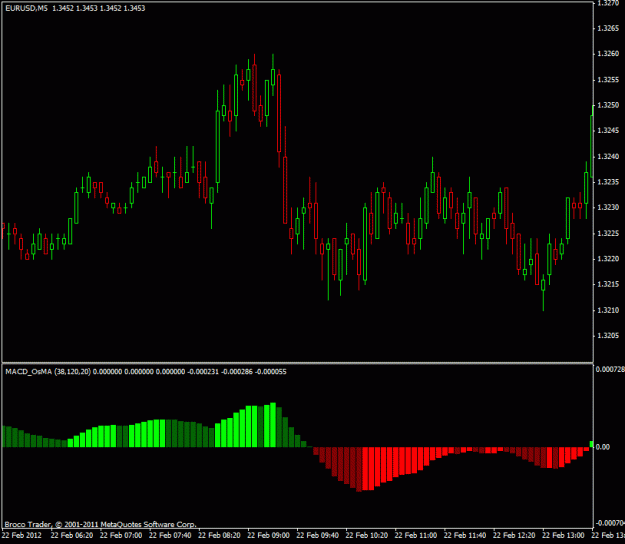
Task: Click the 1.3245 price axis label
Action: tap(608, 131)
